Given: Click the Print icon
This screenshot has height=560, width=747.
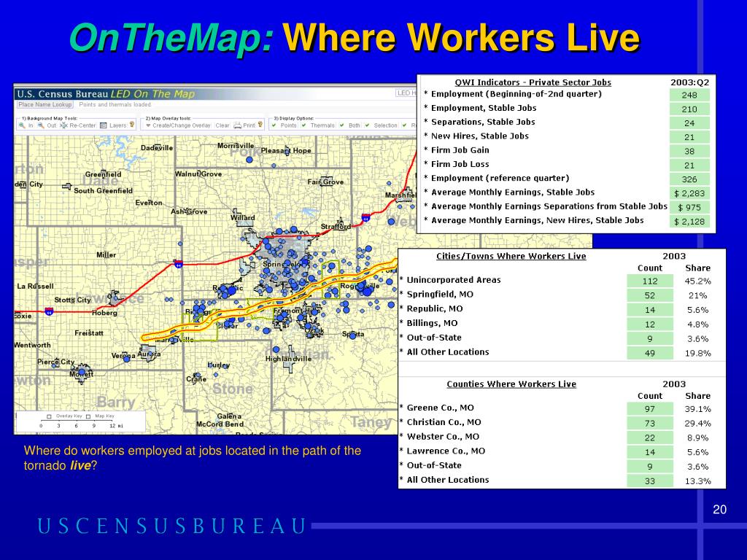Looking at the screenshot, I should pyautogui.click(x=237, y=125).
